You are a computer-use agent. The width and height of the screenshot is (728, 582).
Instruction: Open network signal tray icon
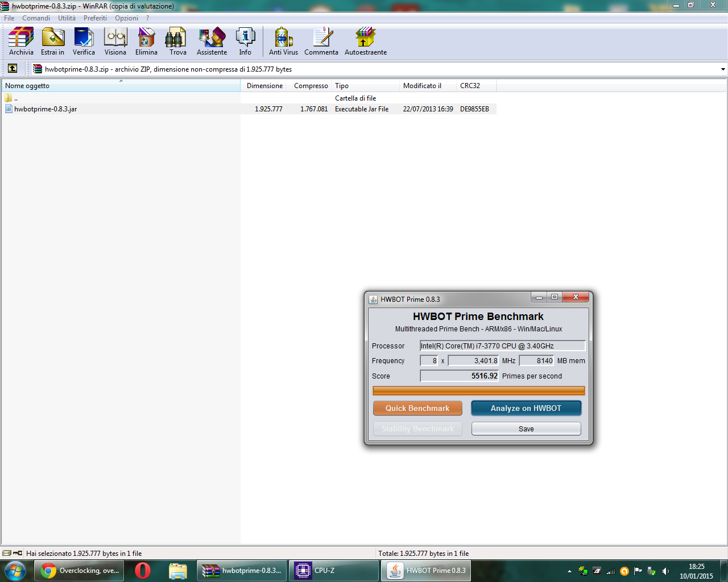pos(611,571)
